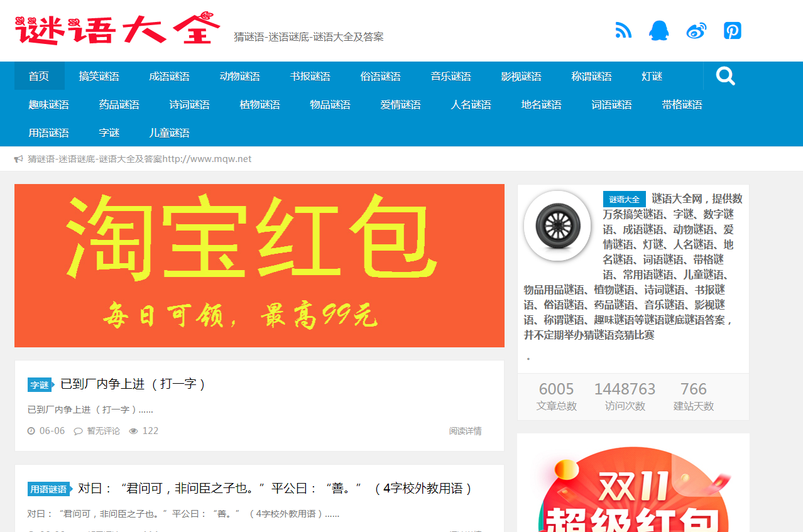Screen dimensions: 803x532
Task: Select 趣味谜语 in the navigation
Action: [x=48, y=104]
